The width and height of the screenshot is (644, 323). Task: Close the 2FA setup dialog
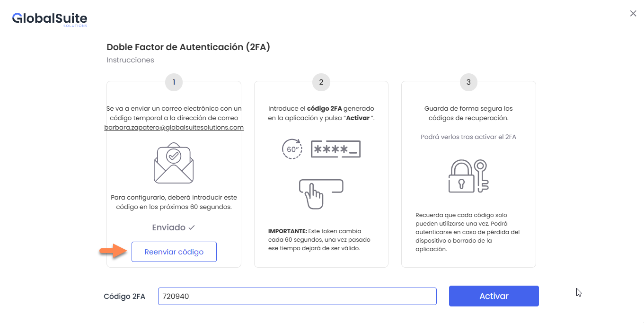point(633,14)
